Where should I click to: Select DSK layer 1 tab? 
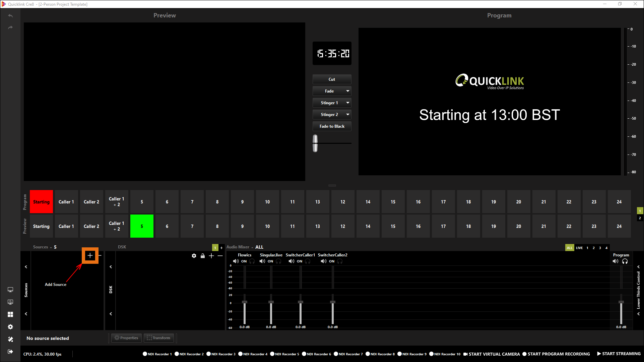tap(215, 248)
